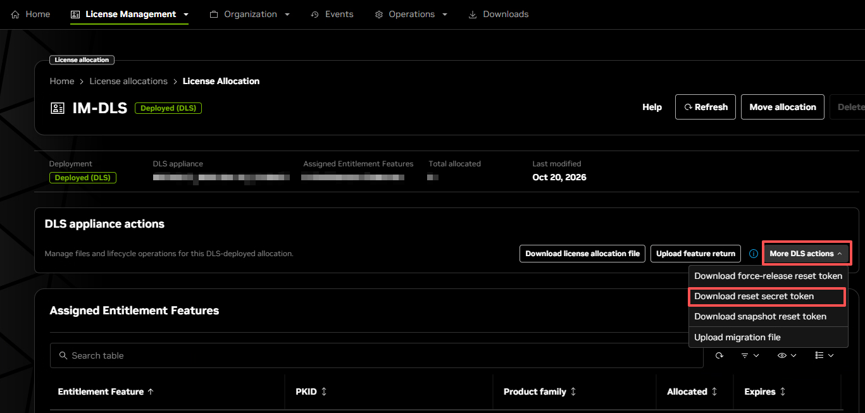Click the Deployed (DLS) status under Deployment

pos(83,178)
